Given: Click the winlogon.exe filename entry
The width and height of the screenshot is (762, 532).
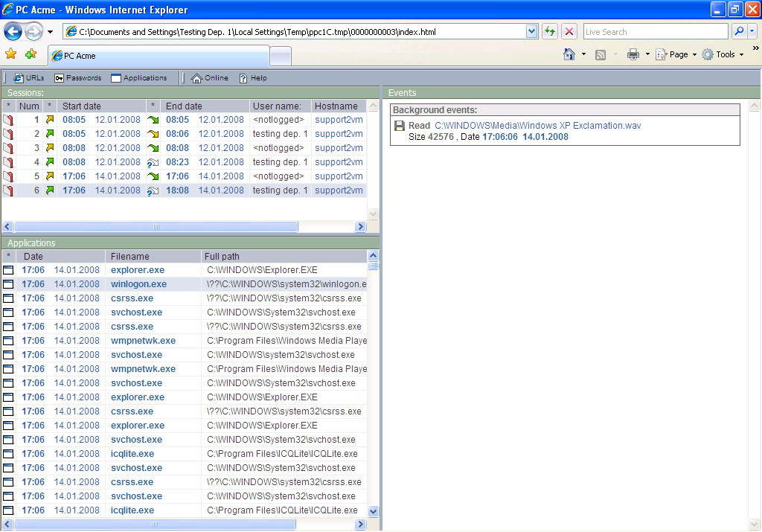Looking at the screenshot, I should pyautogui.click(x=138, y=284).
